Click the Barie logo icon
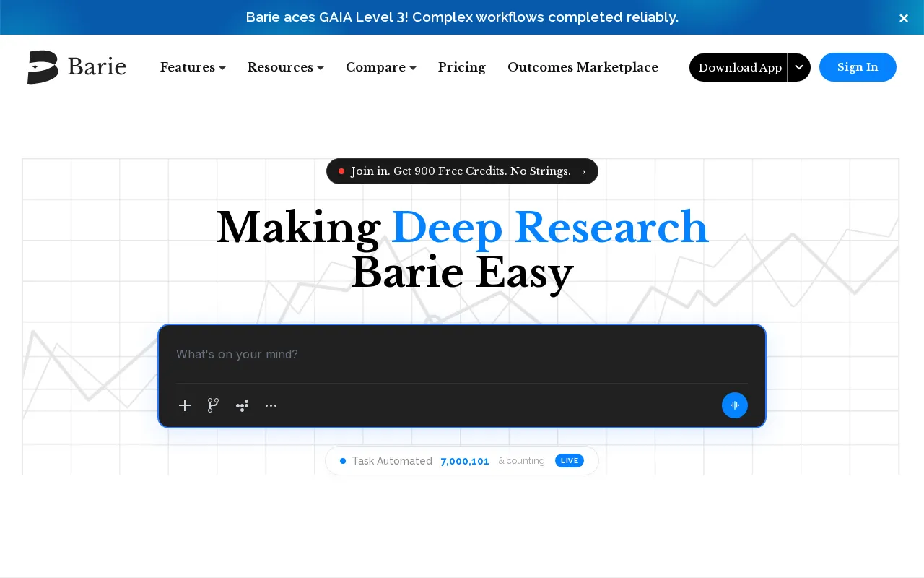 click(43, 67)
